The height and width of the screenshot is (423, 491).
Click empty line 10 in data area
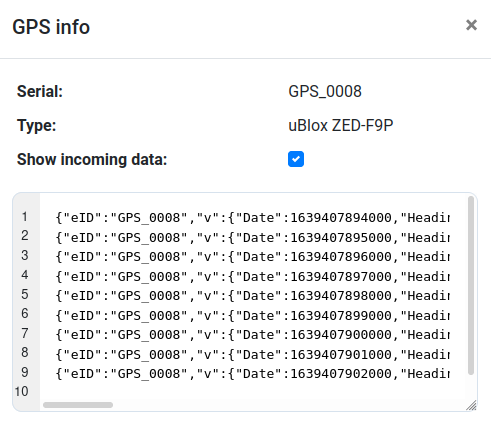(x=252, y=392)
